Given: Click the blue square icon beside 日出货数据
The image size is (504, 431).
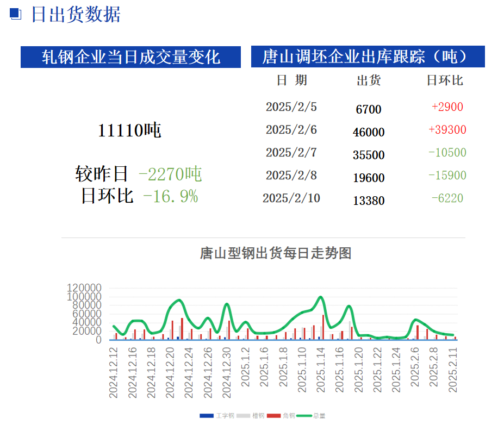Looking at the screenshot, I should (16, 15).
